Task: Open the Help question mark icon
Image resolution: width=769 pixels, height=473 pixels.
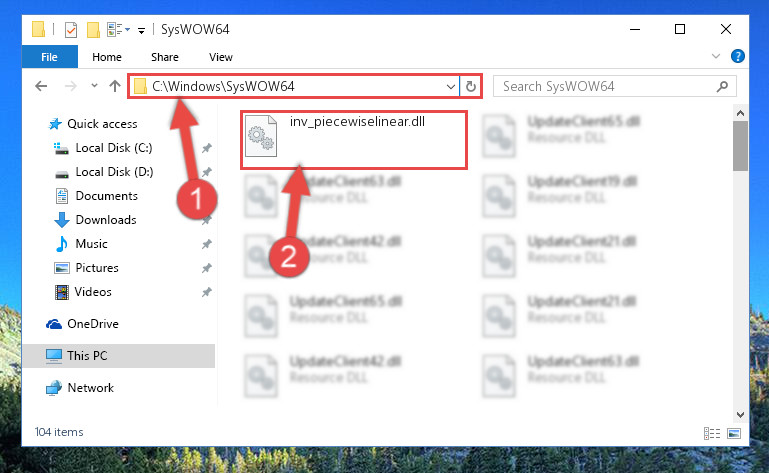Action: point(737,56)
